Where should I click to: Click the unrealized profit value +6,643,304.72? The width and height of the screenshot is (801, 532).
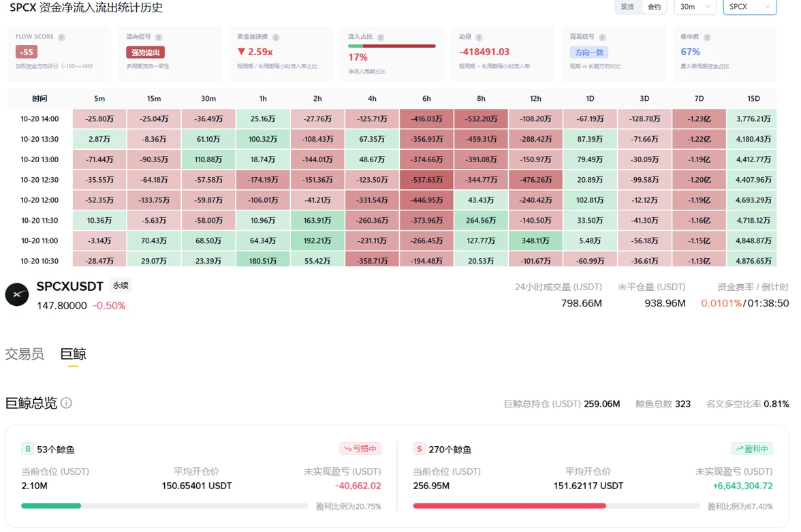pos(742,486)
